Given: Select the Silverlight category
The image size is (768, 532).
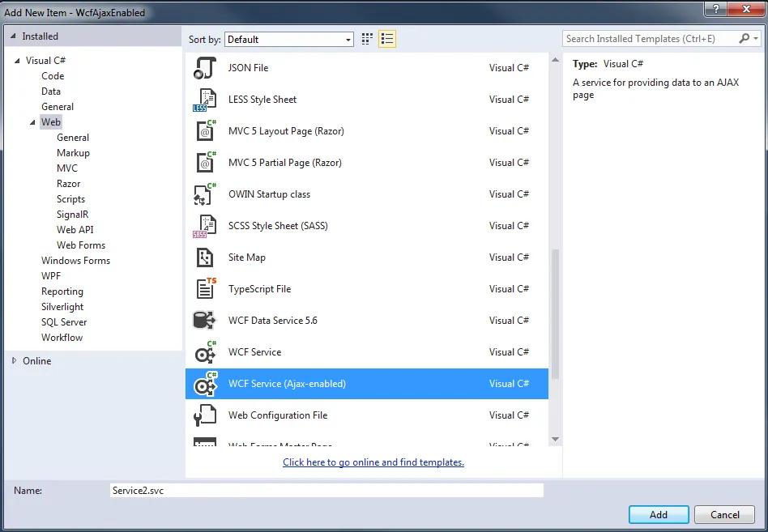Looking at the screenshot, I should pyautogui.click(x=62, y=307).
